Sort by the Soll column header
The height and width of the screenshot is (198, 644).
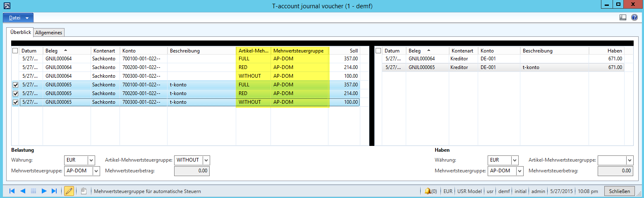pyautogui.click(x=344, y=50)
